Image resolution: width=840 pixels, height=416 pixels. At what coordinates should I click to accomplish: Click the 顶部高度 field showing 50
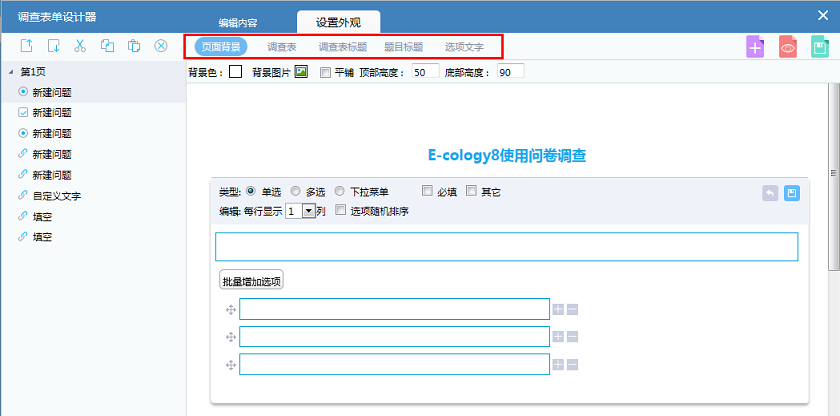tap(425, 72)
